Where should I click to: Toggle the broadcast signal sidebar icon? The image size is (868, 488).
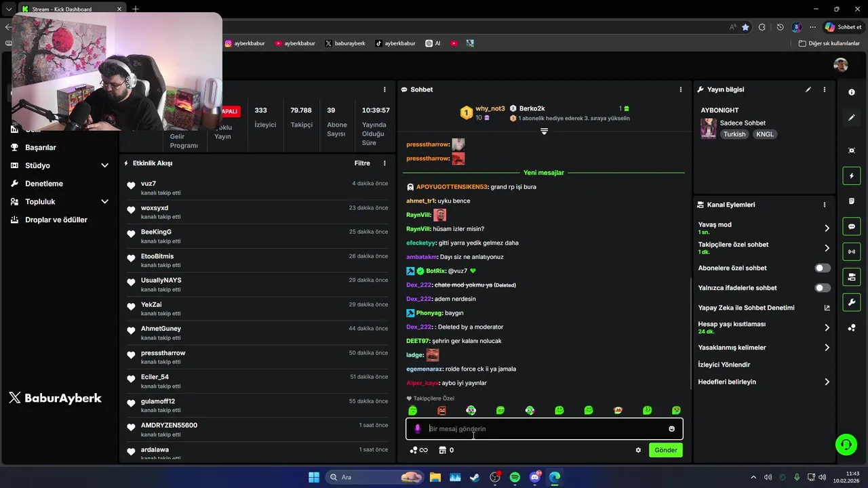click(852, 251)
